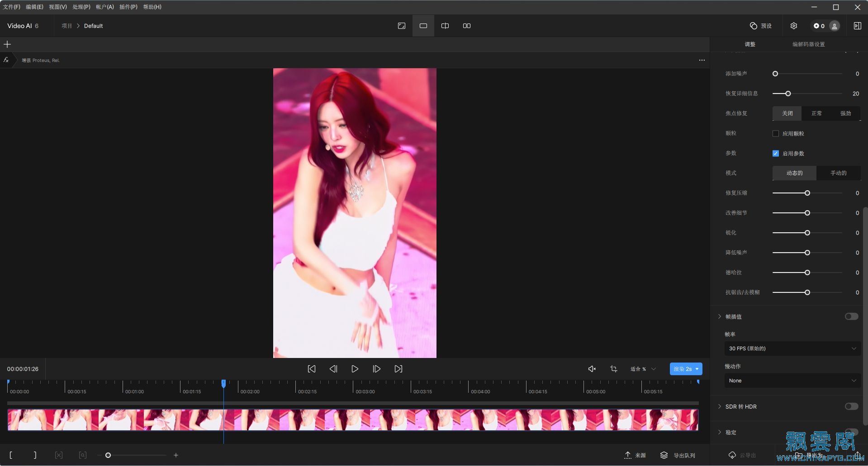Open the user account avatar
The image size is (868, 466).
835,26
